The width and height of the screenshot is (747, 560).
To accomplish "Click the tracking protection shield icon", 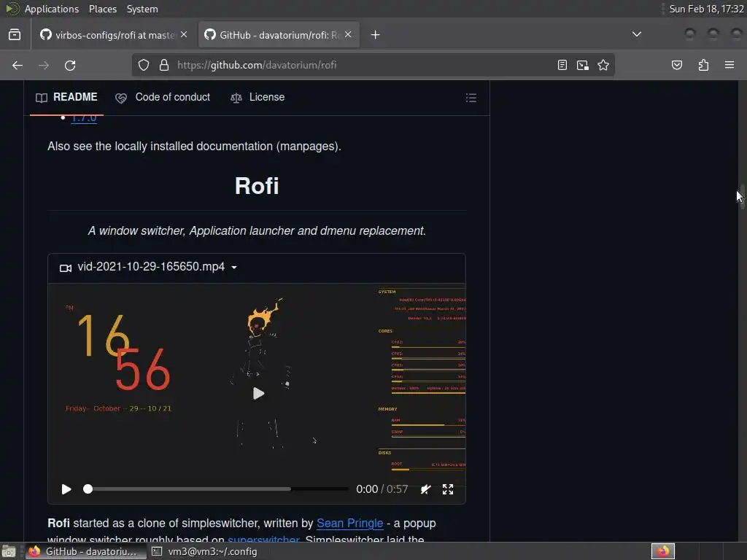I will coord(144,65).
